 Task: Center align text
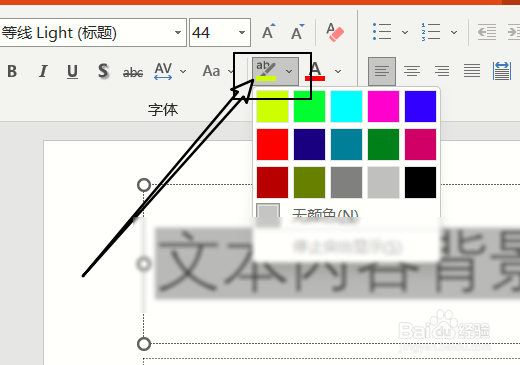pyautogui.click(x=412, y=71)
